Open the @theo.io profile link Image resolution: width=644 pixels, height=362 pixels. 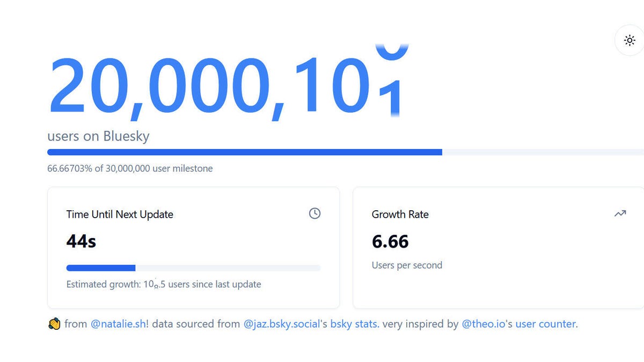(x=482, y=324)
